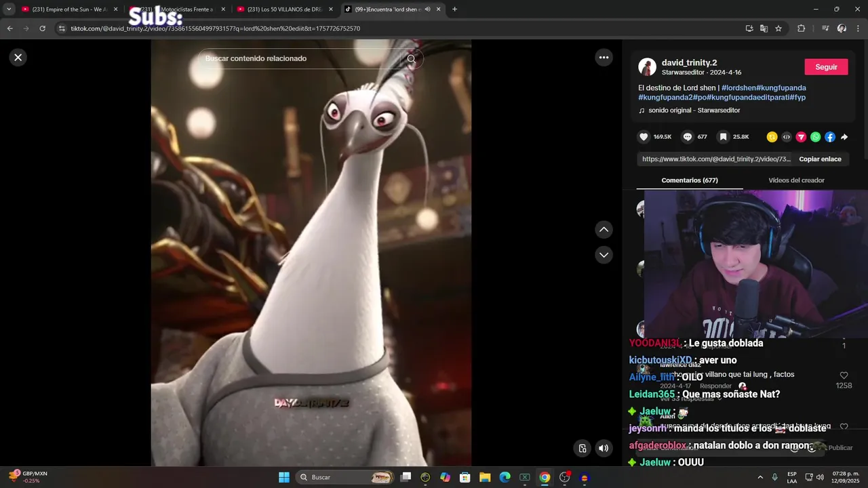Image resolution: width=868 pixels, height=488 pixels.
Task: Open the Chrome three-dot menu
Action: (x=859, y=28)
